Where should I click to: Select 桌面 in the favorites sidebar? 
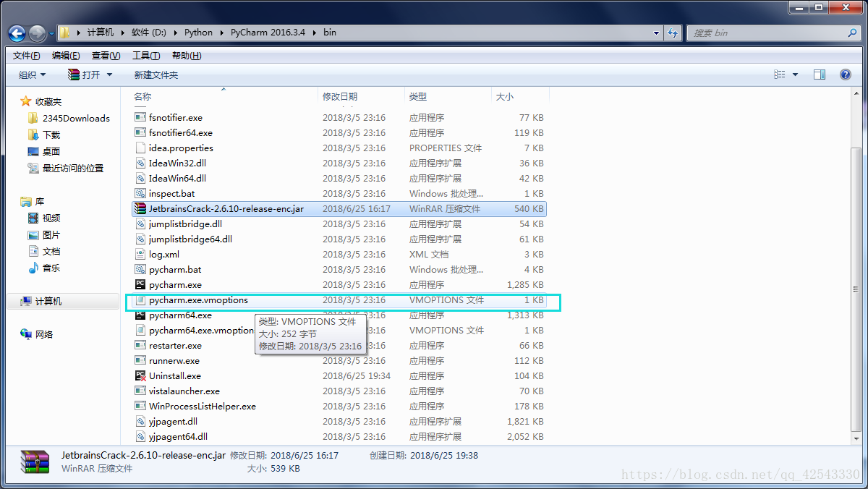[51, 151]
